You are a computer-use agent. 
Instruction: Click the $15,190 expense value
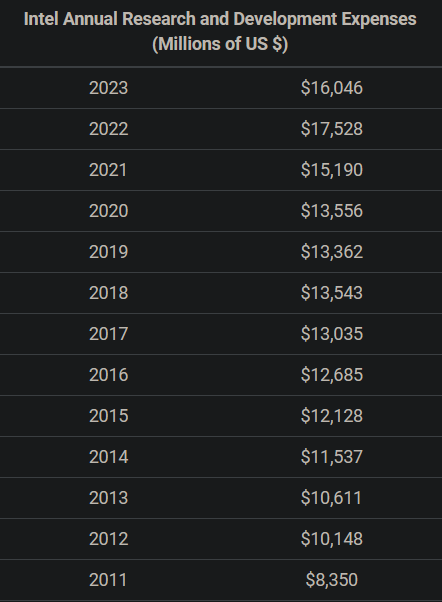point(332,170)
